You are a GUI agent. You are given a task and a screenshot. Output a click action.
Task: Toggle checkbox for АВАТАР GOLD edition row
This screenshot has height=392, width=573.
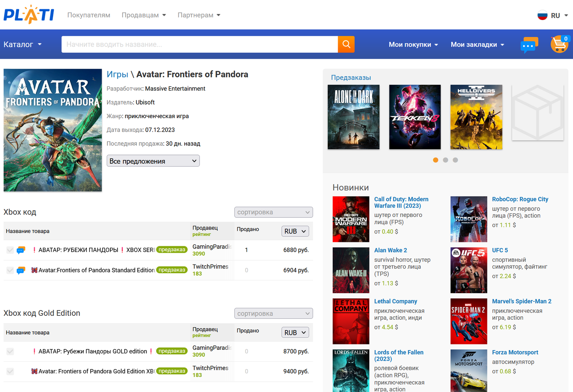point(10,352)
